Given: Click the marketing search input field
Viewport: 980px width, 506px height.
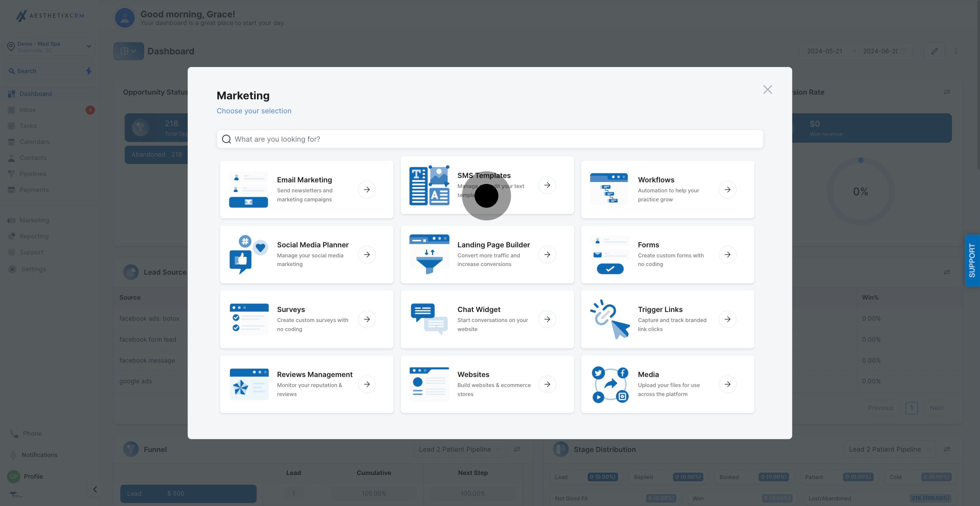Looking at the screenshot, I should [490, 139].
